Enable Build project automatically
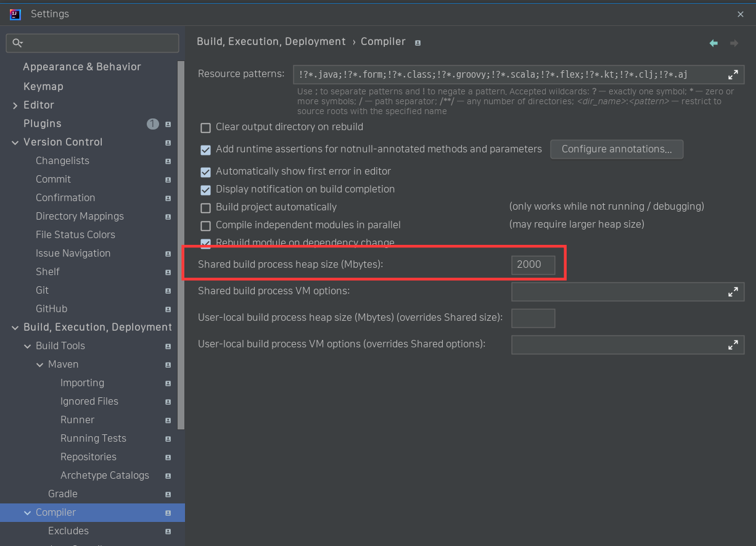This screenshot has height=546, width=756. (x=205, y=208)
